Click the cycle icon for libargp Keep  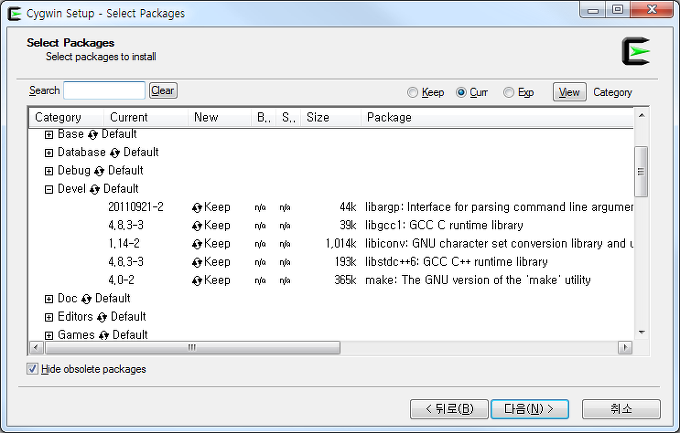point(197,208)
